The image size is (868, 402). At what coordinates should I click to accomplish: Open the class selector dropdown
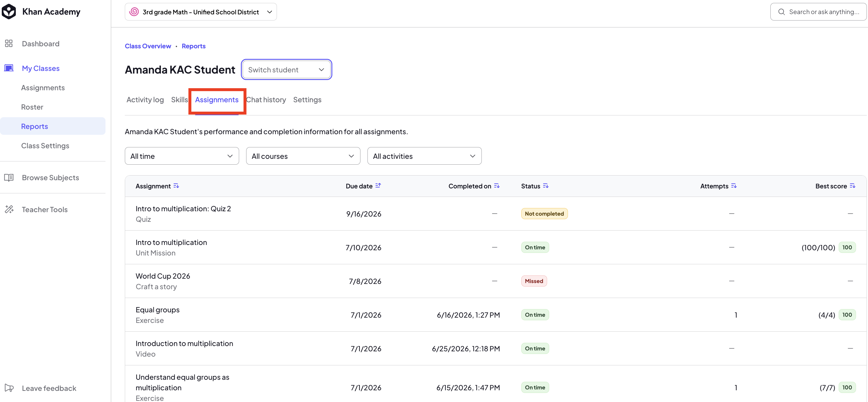(x=201, y=12)
